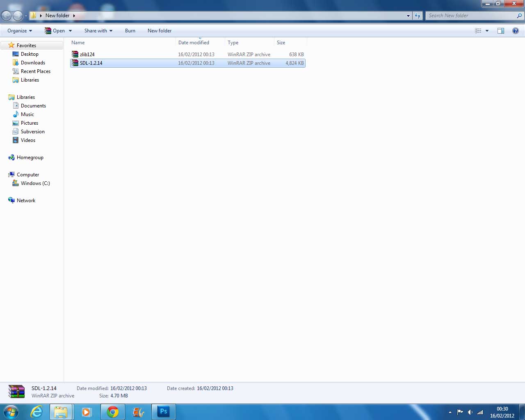The width and height of the screenshot is (525, 420).
Task: Open the view options dropdown arrow
Action: click(487, 31)
